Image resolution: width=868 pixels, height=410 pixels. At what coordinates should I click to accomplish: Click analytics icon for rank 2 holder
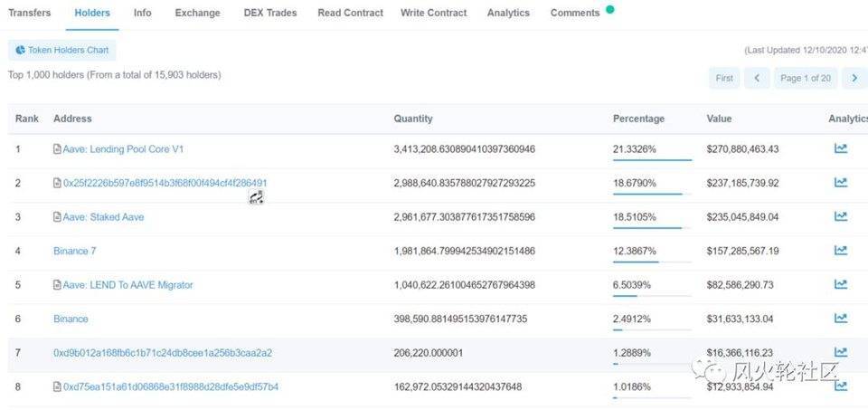coord(840,183)
